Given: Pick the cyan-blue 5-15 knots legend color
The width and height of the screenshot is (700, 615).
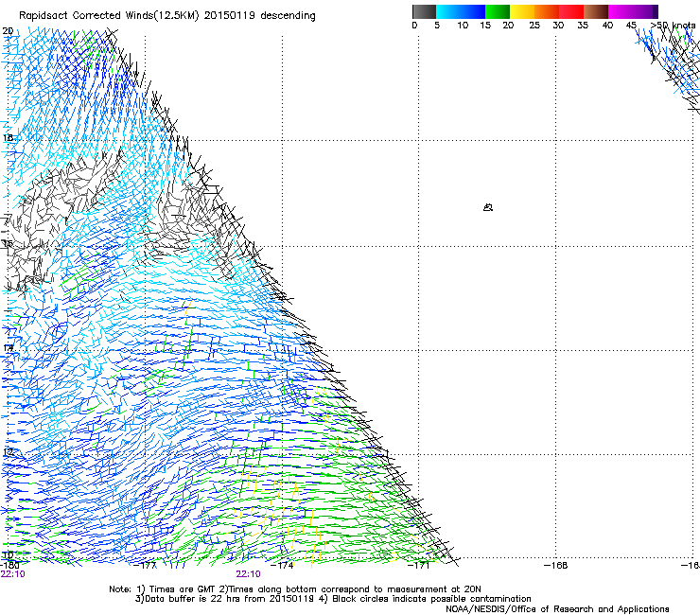Looking at the screenshot, I should 461,11.
